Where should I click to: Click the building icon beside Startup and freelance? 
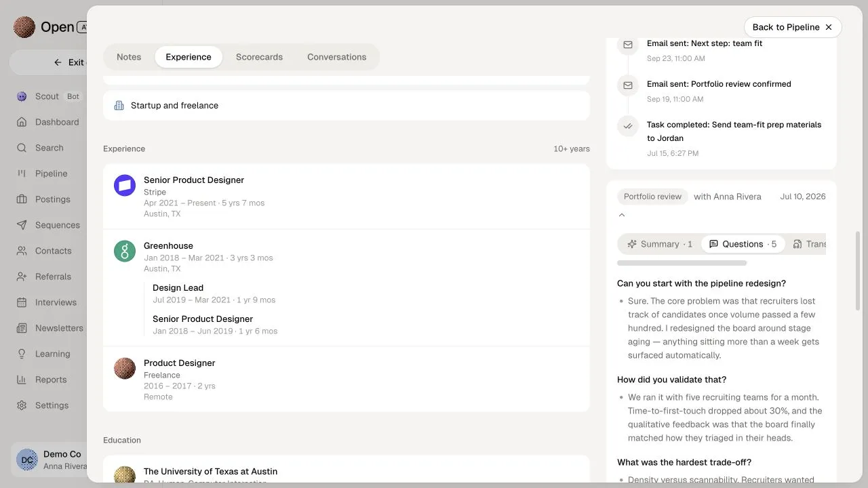119,106
